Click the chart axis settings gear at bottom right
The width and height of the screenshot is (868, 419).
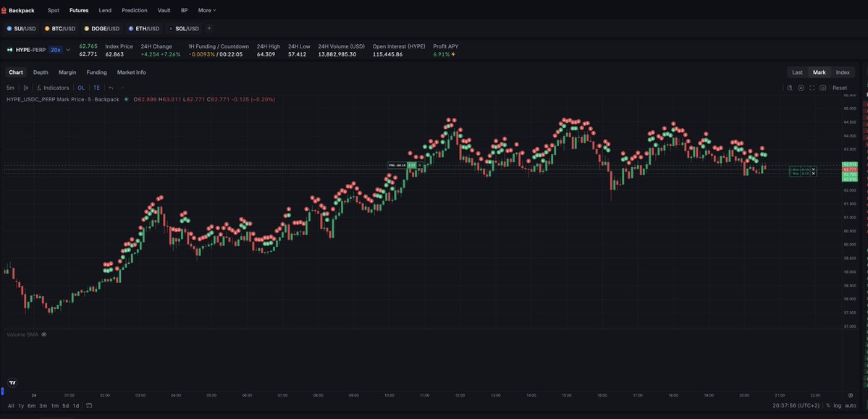[851, 395]
